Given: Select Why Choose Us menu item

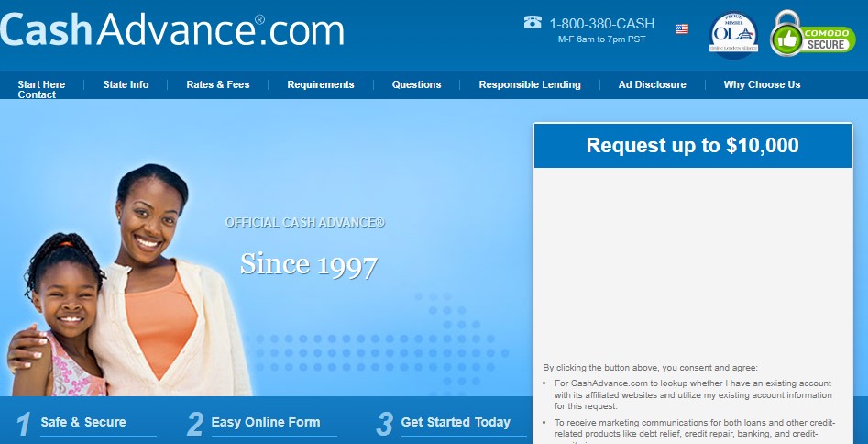Looking at the screenshot, I should [x=762, y=84].
